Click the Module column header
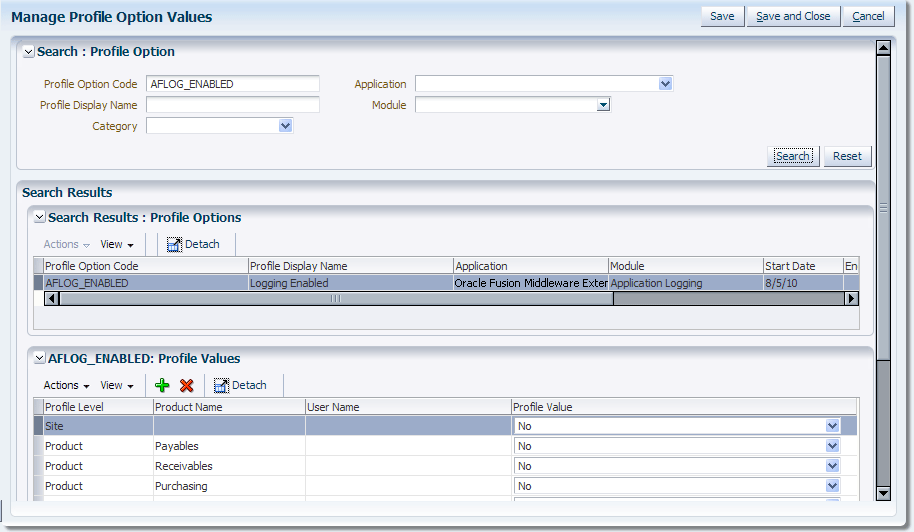Viewport: 914px width, 532px height. coord(686,266)
